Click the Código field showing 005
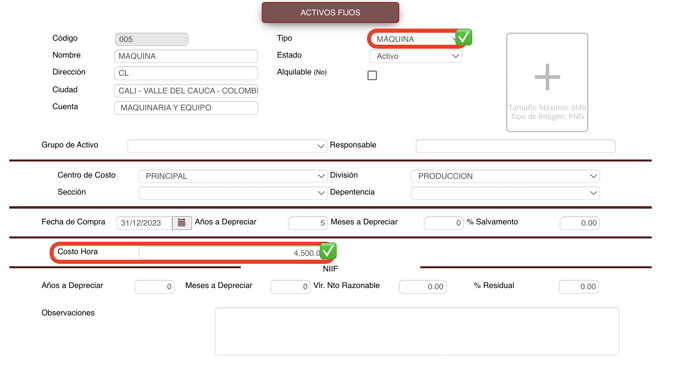 (x=151, y=39)
